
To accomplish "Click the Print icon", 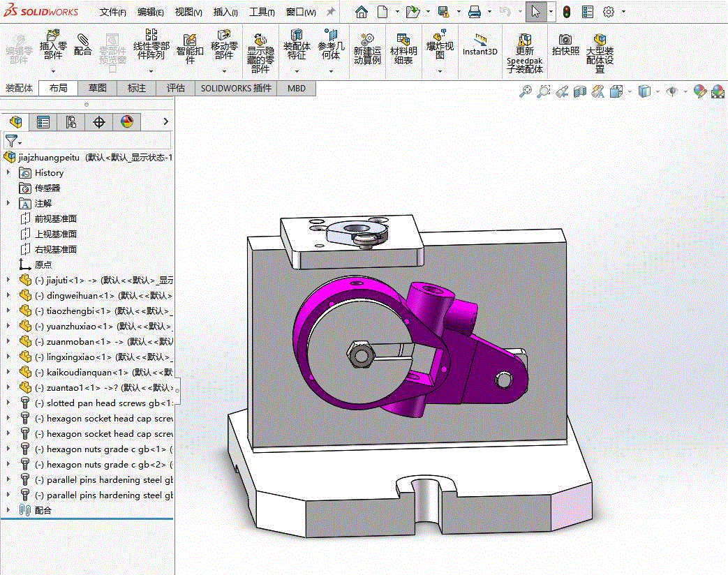I will coord(475,12).
